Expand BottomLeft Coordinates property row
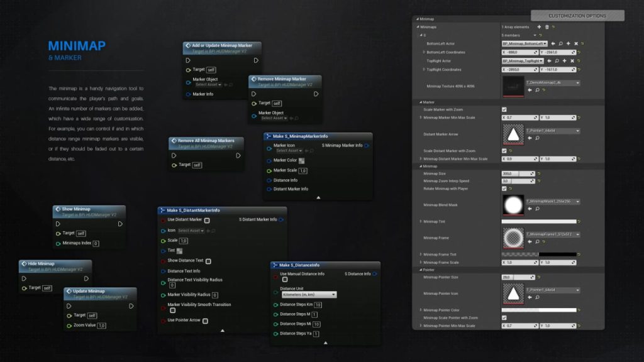The height and width of the screenshot is (362, 644). (x=424, y=52)
